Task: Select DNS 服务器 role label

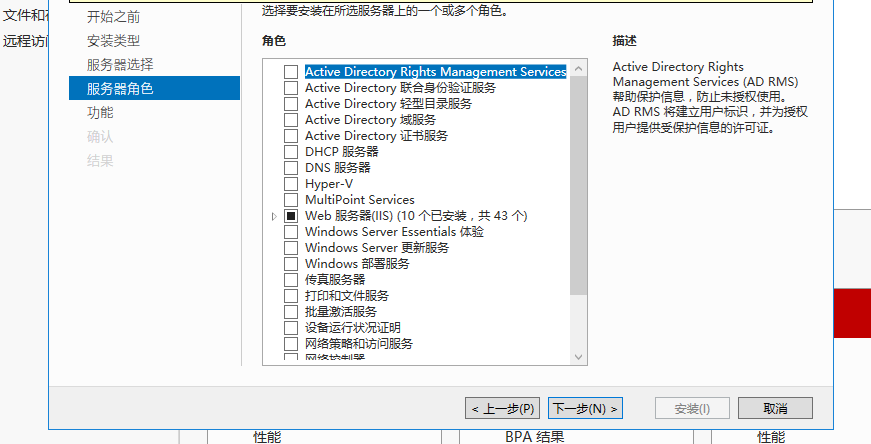Action: tap(338, 168)
